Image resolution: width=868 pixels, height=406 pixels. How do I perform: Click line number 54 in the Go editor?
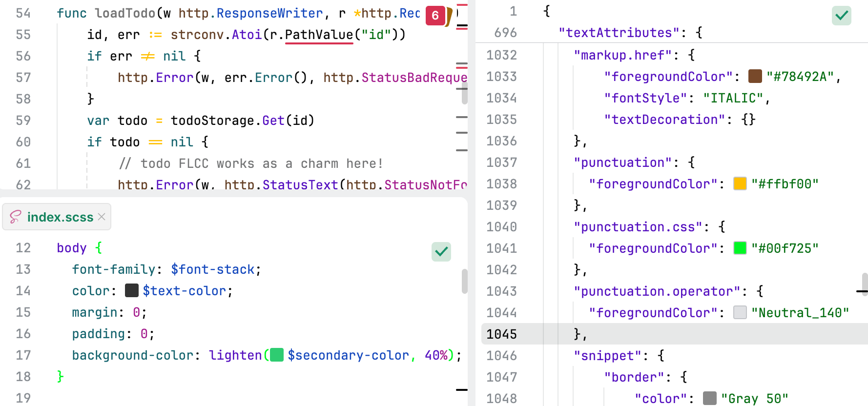(x=23, y=14)
